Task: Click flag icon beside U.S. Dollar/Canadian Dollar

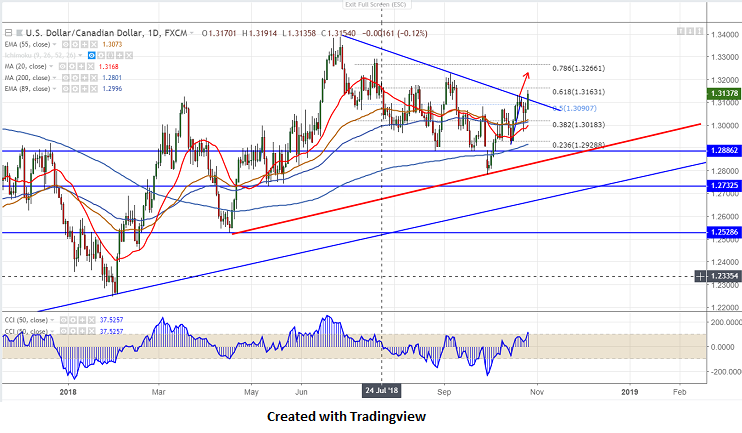Action: tap(19, 33)
